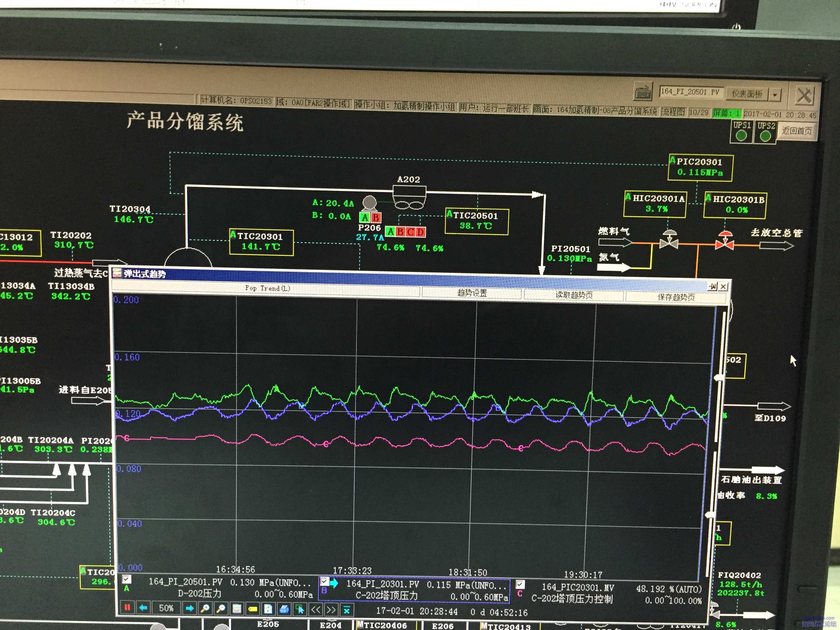Click the document refresh icon
The width and height of the screenshot is (840, 630).
coord(268,609)
